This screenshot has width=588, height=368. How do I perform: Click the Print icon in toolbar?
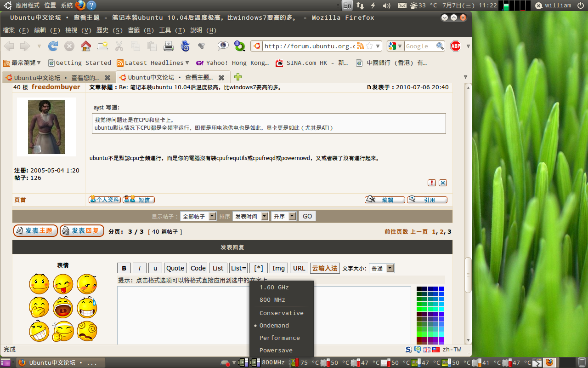pyautogui.click(x=169, y=46)
